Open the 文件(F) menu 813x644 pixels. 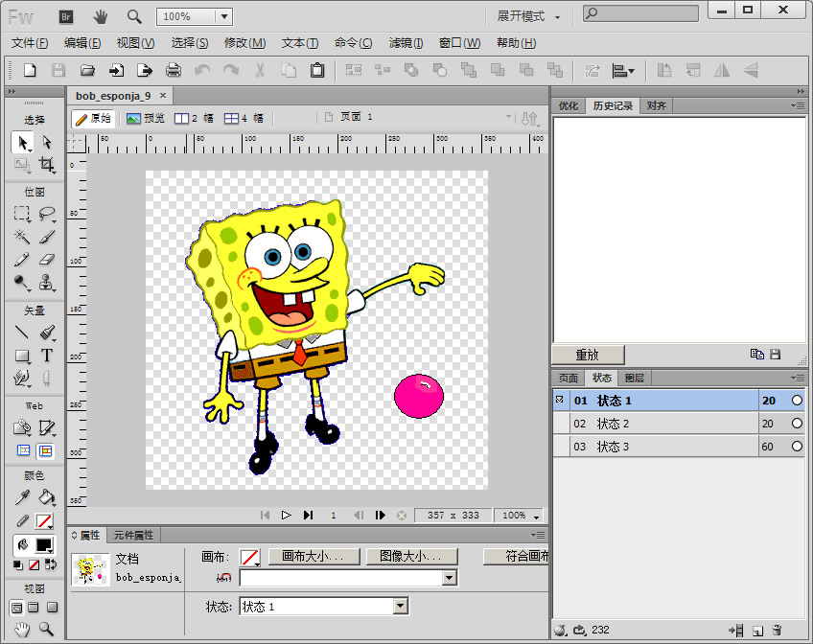point(30,43)
